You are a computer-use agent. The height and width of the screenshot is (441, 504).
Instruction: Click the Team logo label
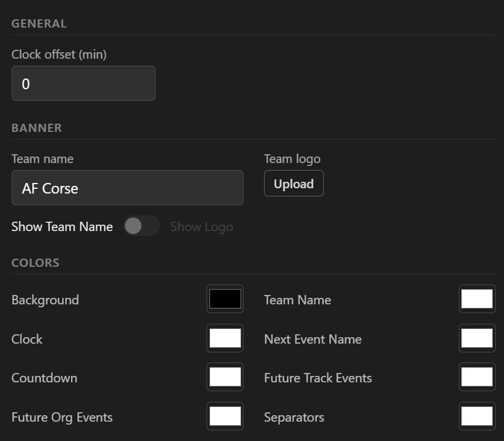point(292,158)
